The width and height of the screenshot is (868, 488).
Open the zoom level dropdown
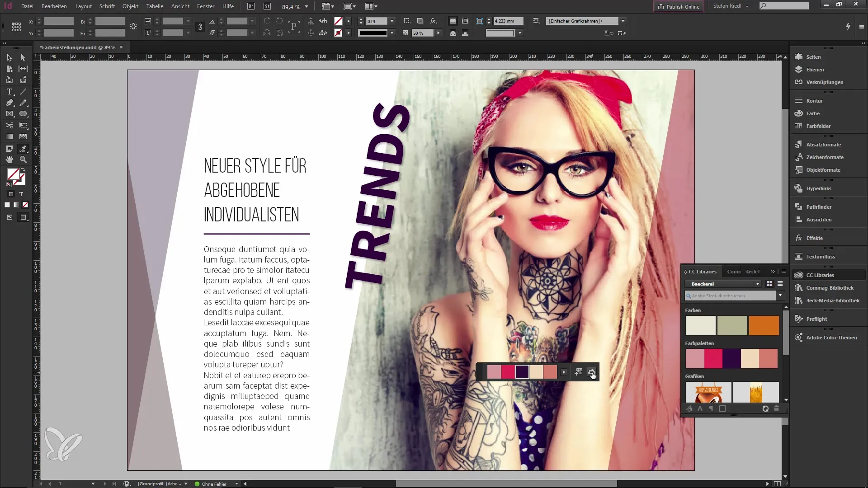[307, 7]
